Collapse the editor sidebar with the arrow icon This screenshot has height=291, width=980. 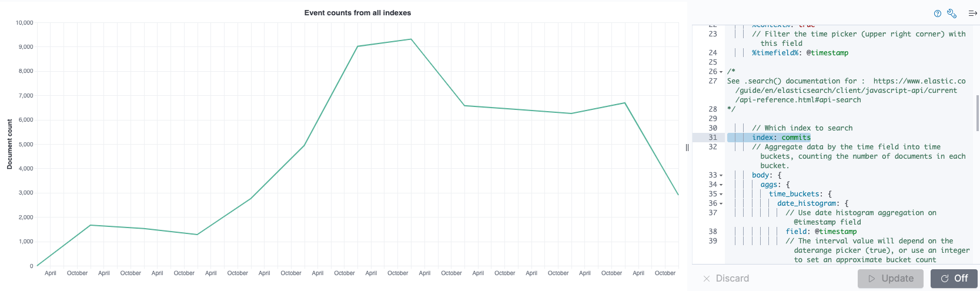pos(972,14)
